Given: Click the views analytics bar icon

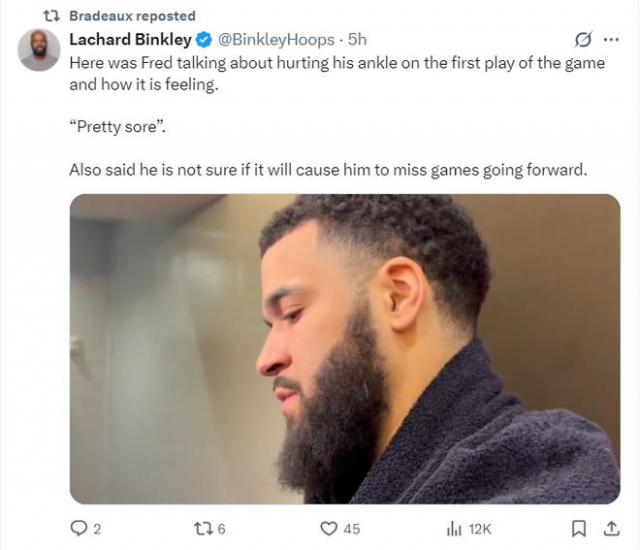Looking at the screenshot, I should [453, 527].
